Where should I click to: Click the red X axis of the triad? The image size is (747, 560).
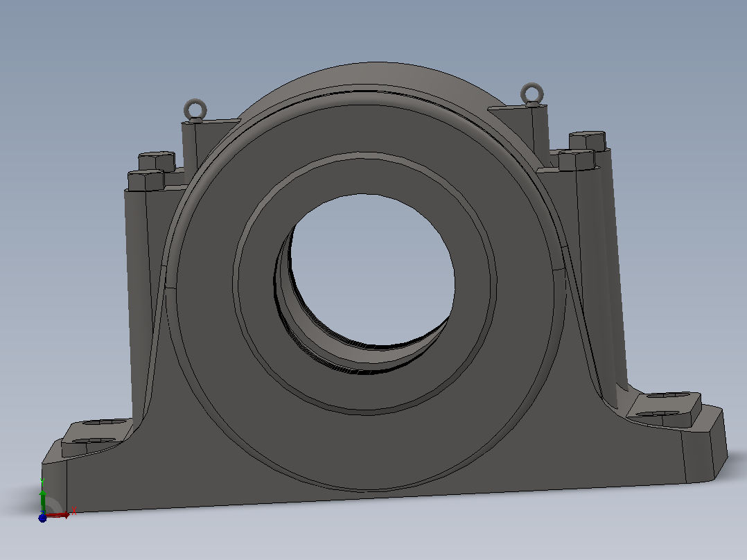tap(58, 515)
